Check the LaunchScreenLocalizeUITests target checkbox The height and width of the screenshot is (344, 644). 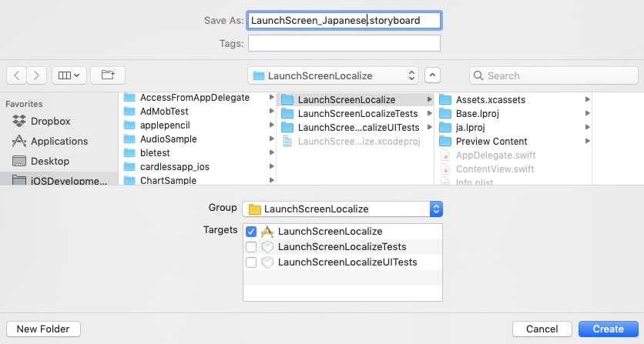[251, 262]
